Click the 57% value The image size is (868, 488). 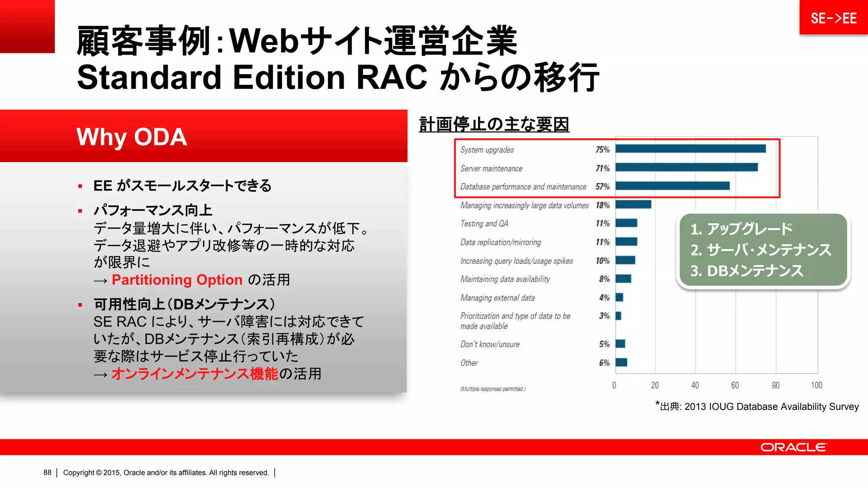(x=603, y=186)
